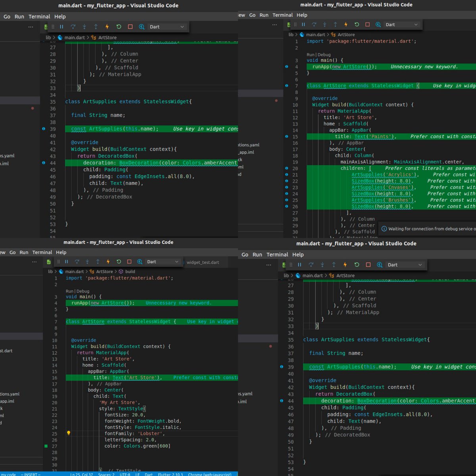This screenshot has width=476, height=476.
Task: Click the Run code lens in the top-right window
Action: (x=310, y=55)
